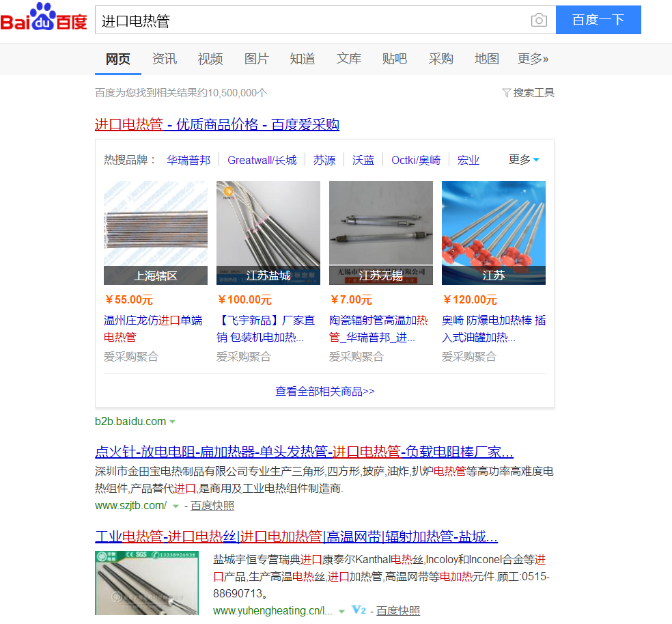
Task: Go to the 文库 tab
Action: (x=349, y=59)
